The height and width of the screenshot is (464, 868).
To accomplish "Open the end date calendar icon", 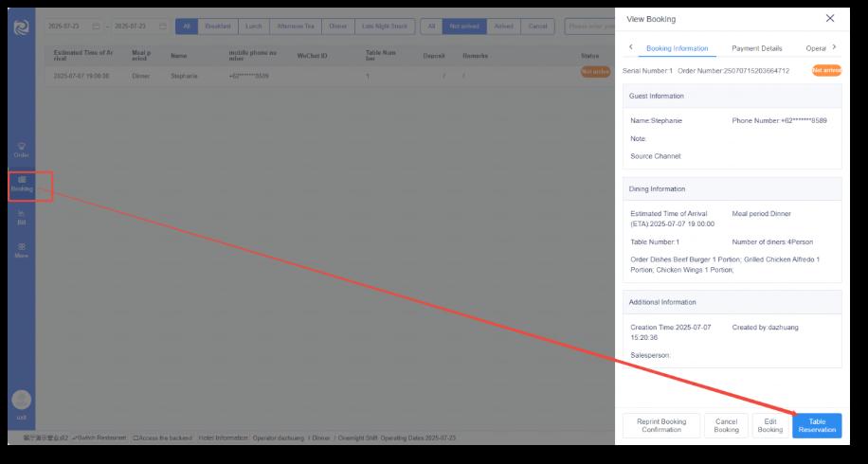I will [163, 27].
